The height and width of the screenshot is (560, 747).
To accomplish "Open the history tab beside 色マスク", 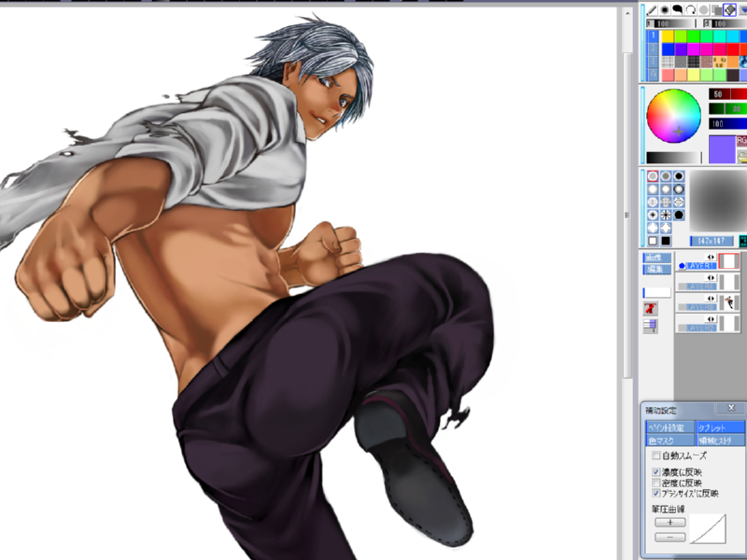I will (x=720, y=441).
